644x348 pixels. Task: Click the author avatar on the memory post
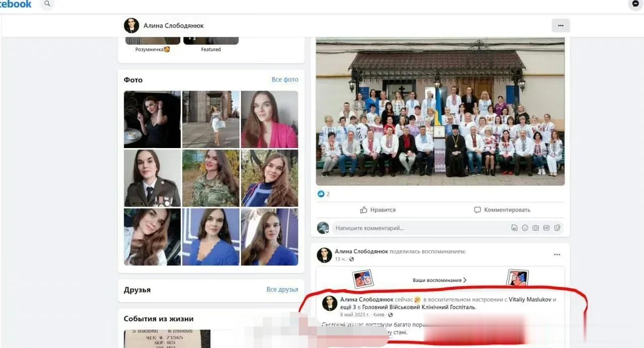(x=325, y=255)
